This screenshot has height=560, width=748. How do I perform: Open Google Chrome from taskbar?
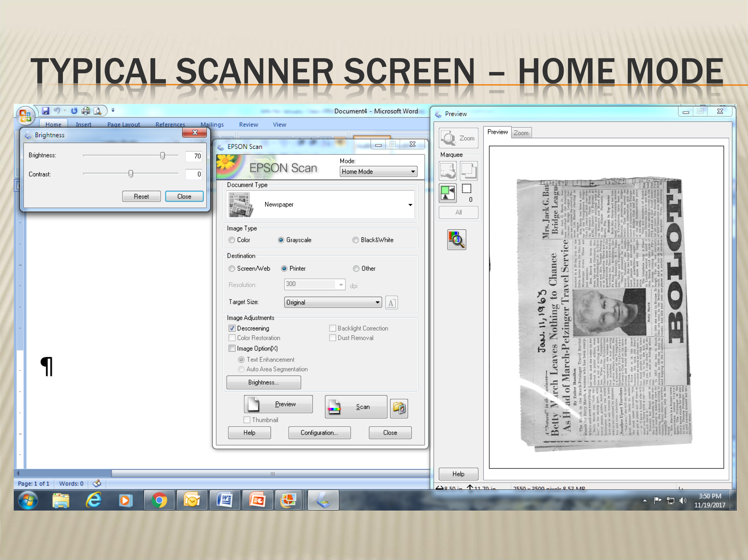pos(159,500)
